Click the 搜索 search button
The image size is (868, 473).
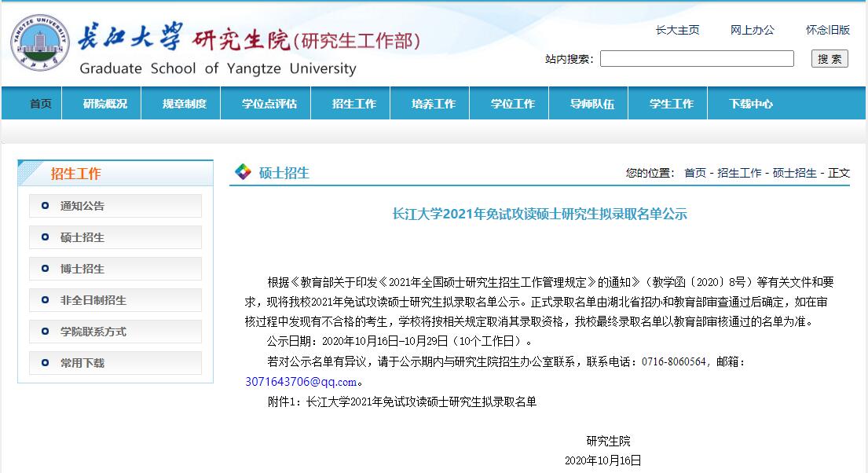point(830,59)
